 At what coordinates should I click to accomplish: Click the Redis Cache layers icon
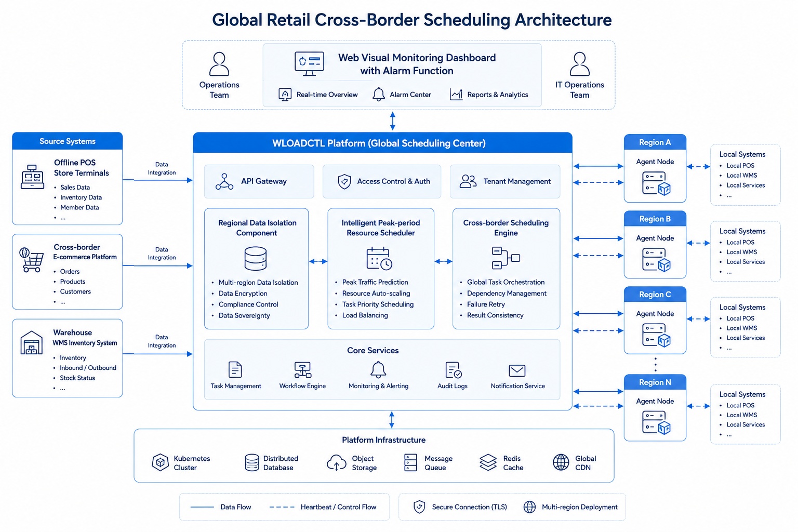(488, 462)
